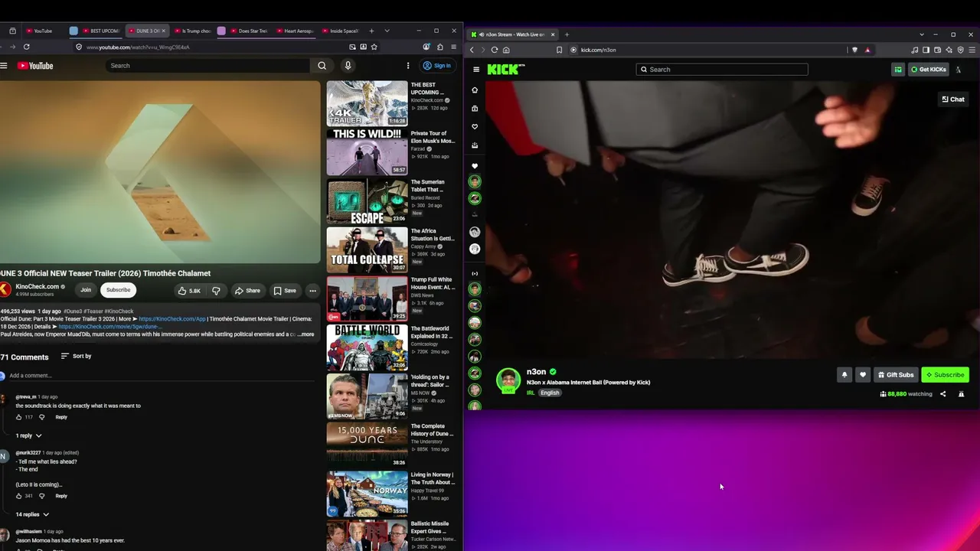Click the YouTube search box

(207, 66)
